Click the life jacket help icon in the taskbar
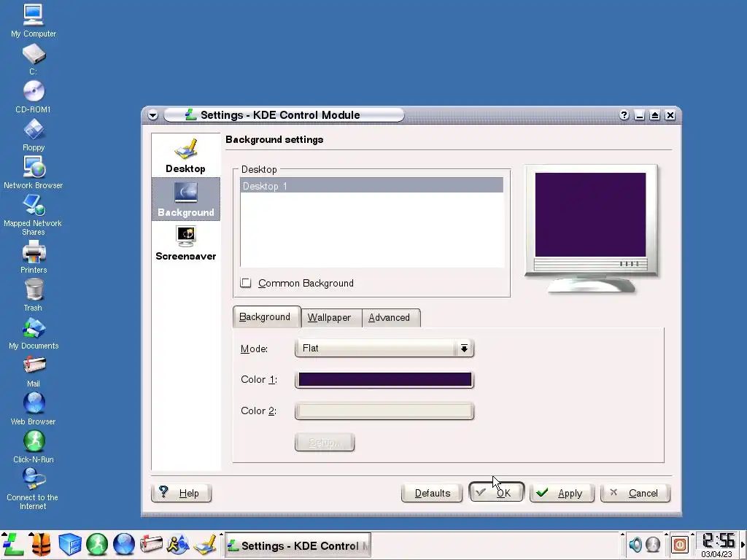Image resolution: width=747 pixels, height=560 pixels. pos(41,544)
